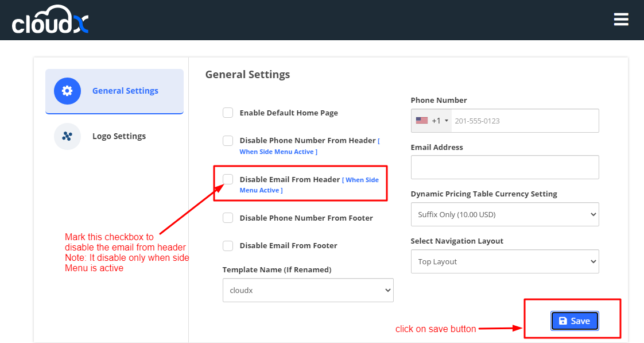Check Disable Email From Footer
Viewport: 644px width, 343px height.
(x=228, y=245)
